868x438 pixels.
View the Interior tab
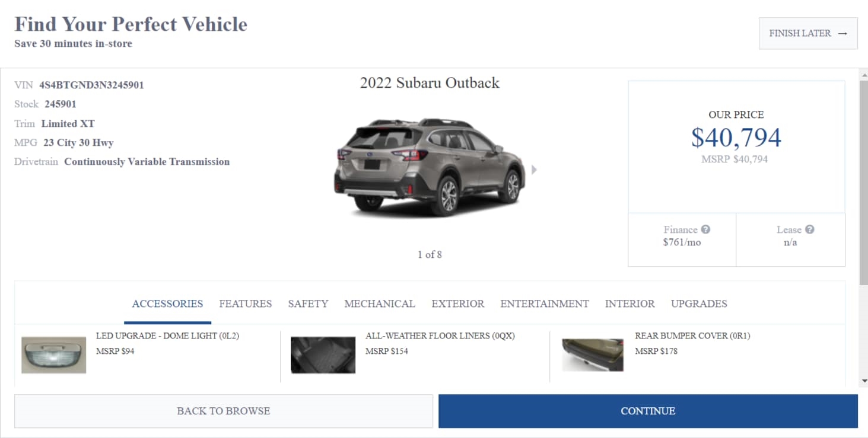[x=629, y=303]
